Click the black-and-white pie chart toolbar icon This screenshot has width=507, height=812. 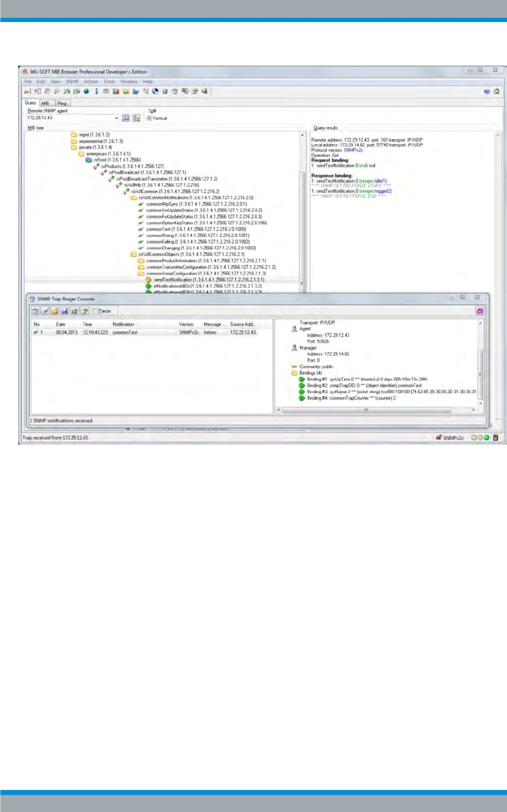(x=155, y=91)
